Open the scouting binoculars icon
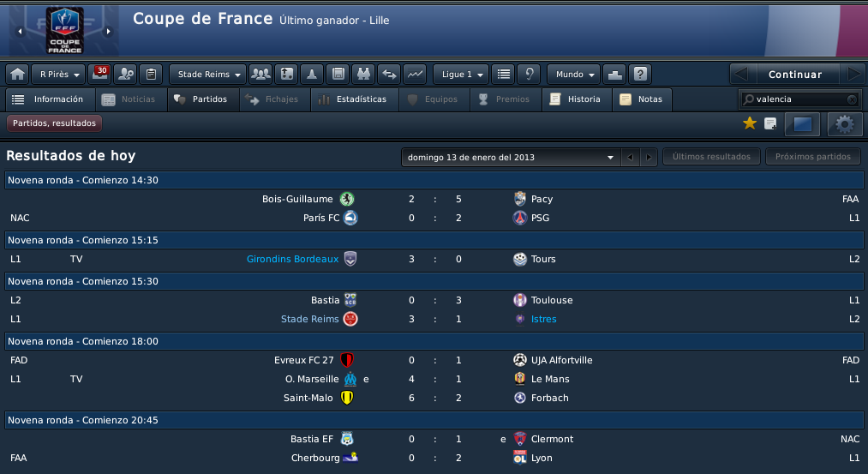868x474 pixels. 363,74
